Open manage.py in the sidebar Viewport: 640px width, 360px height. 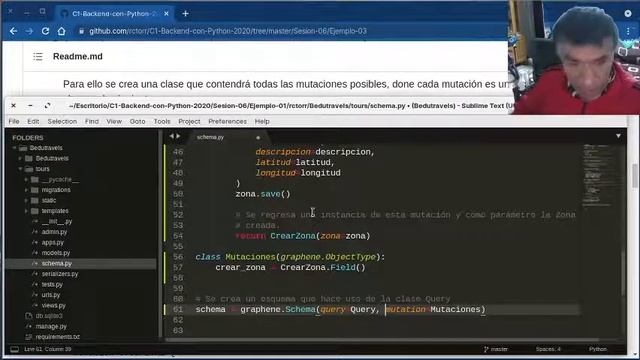tap(51, 327)
